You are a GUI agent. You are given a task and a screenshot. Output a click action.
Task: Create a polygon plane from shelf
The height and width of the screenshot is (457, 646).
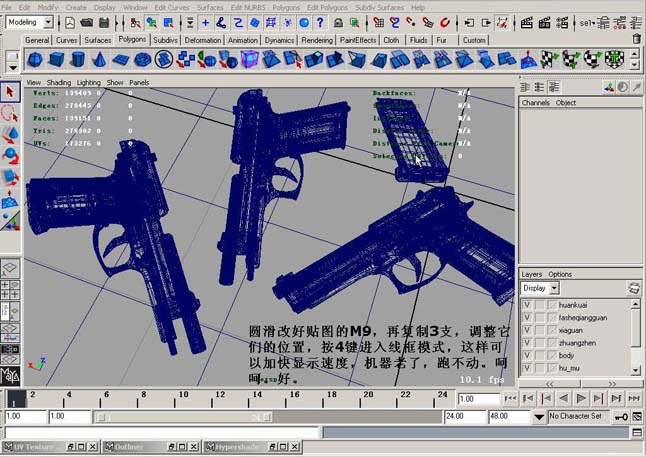pyautogui.click(x=121, y=59)
